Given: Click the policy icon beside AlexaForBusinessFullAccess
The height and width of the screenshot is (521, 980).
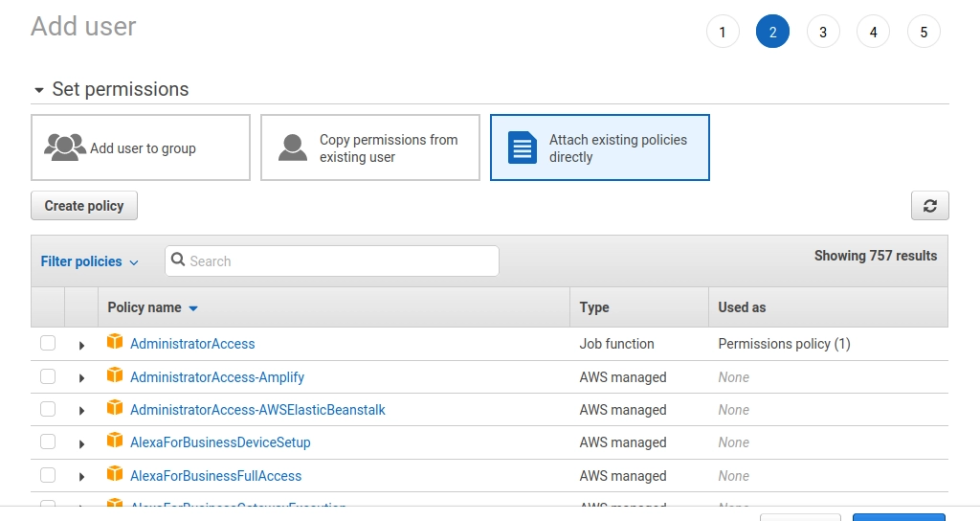Looking at the screenshot, I should tap(115, 474).
